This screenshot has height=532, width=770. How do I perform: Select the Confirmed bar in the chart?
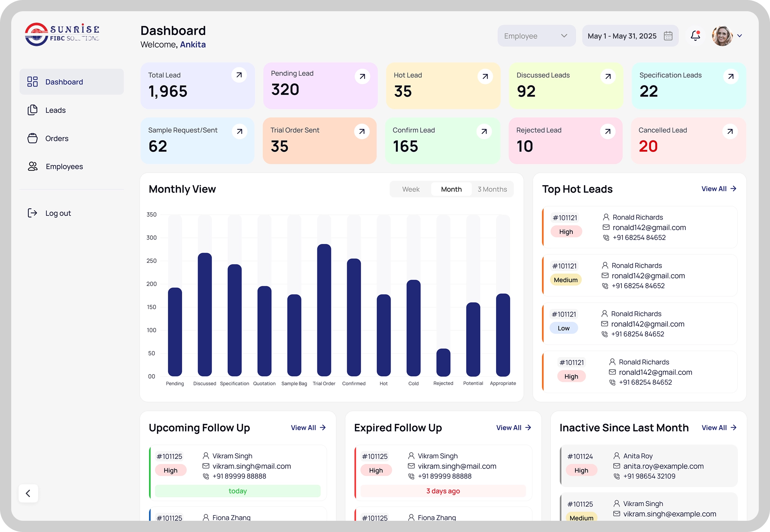tap(354, 317)
